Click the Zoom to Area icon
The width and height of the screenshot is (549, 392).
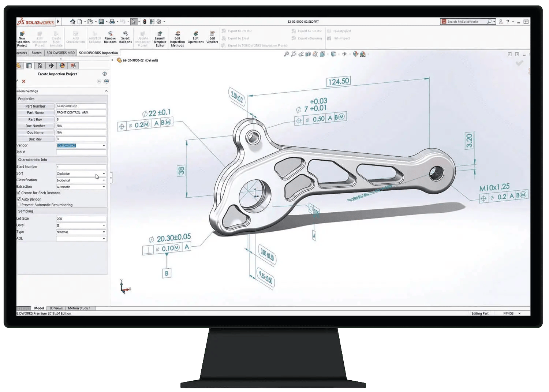294,54
